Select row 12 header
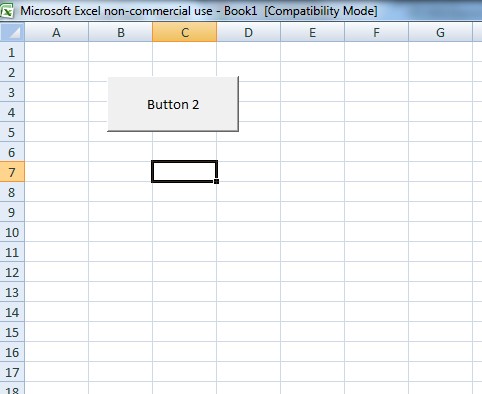482x394 pixels. 12,272
